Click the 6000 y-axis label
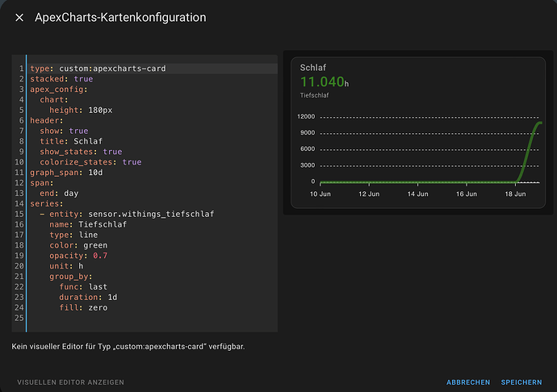Image resolution: width=557 pixels, height=392 pixels. [308, 148]
